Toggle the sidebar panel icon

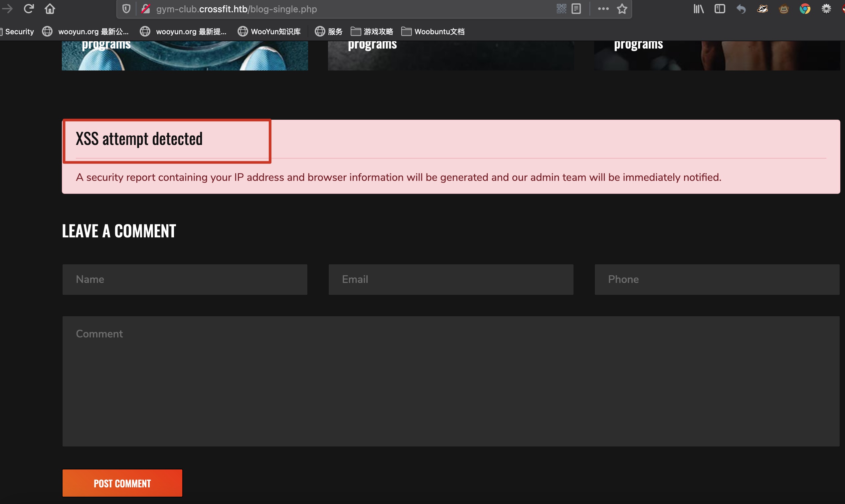click(x=720, y=9)
